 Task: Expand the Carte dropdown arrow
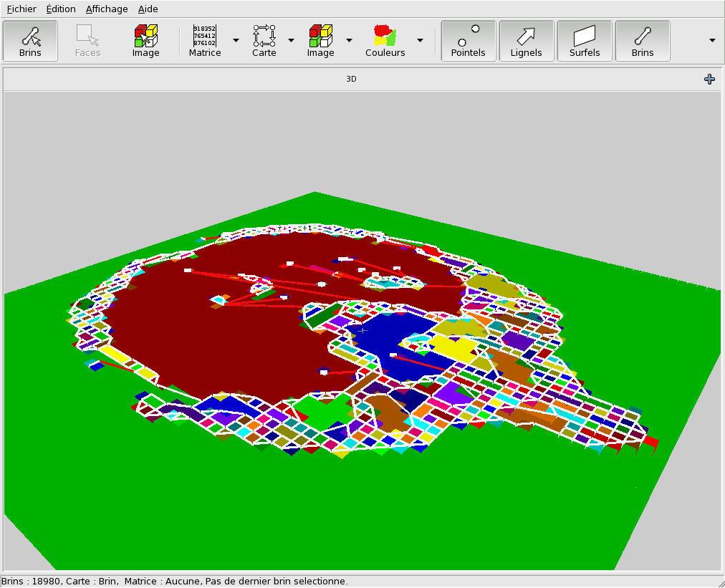(x=291, y=40)
